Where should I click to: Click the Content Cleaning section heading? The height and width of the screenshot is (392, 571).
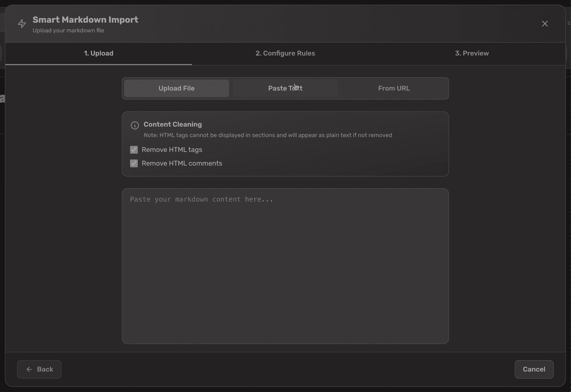pyautogui.click(x=172, y=125)
